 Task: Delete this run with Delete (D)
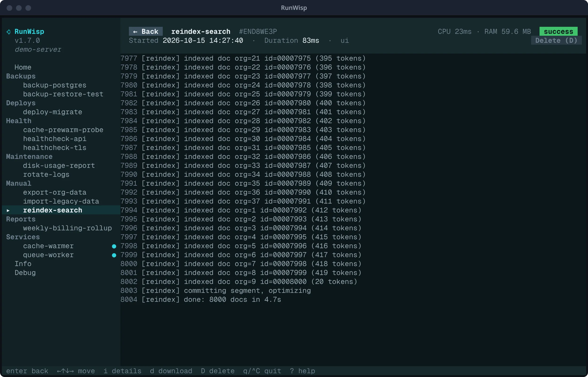556,40
